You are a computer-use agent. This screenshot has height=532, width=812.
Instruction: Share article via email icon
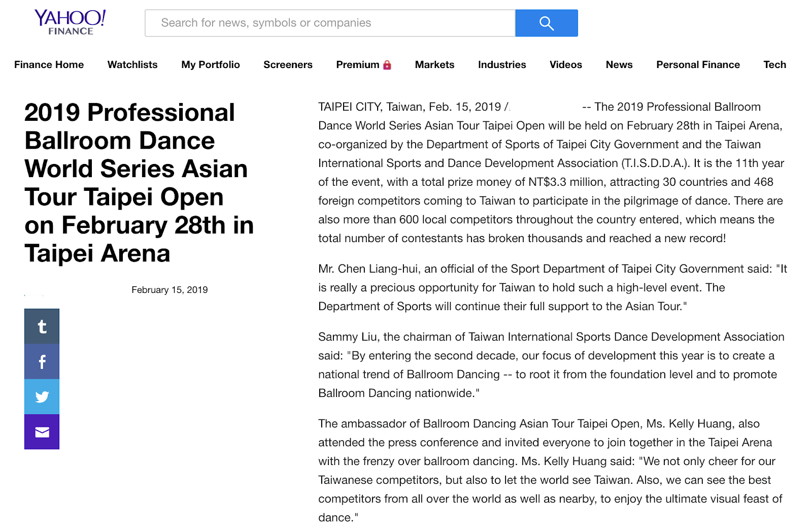point(42,432)
